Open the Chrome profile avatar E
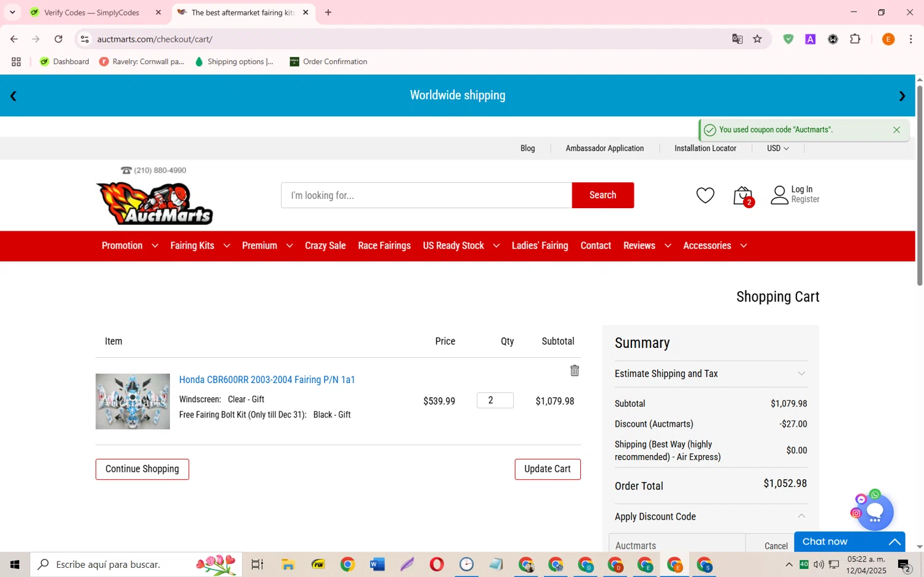This screenshot has height=577, width=924. point(888,39)
